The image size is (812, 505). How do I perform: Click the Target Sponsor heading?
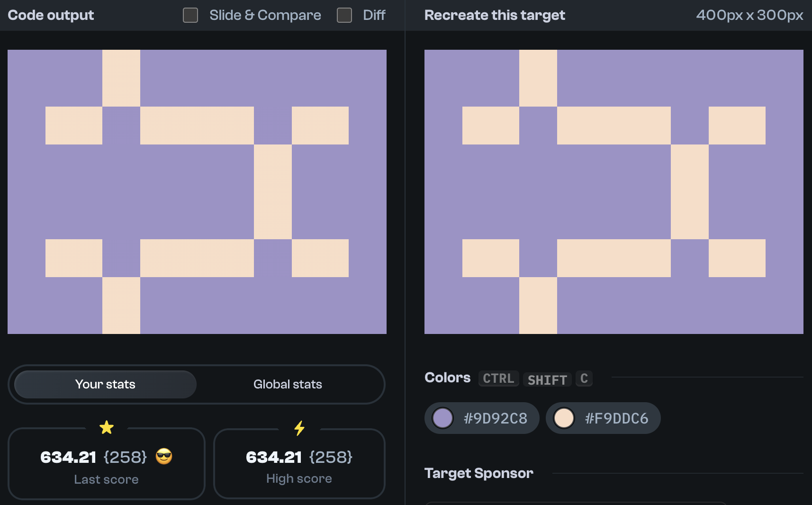478,473
